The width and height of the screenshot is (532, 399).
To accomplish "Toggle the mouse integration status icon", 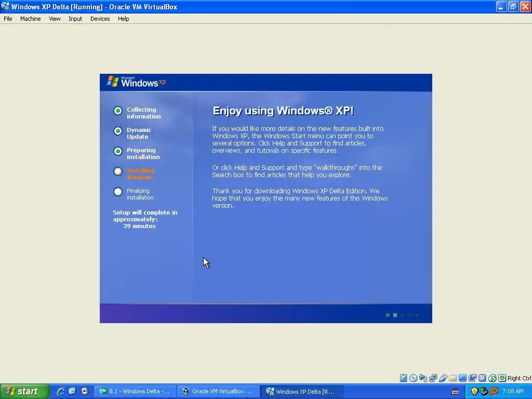I will click(x=493, y=378).
